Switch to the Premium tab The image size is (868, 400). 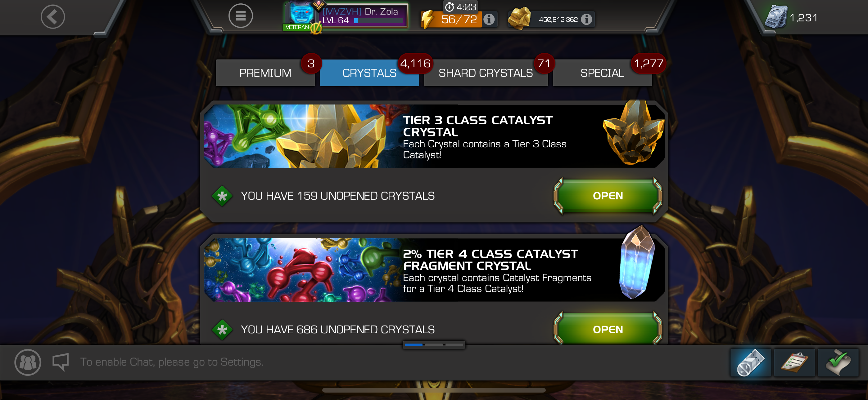point(265,73)
